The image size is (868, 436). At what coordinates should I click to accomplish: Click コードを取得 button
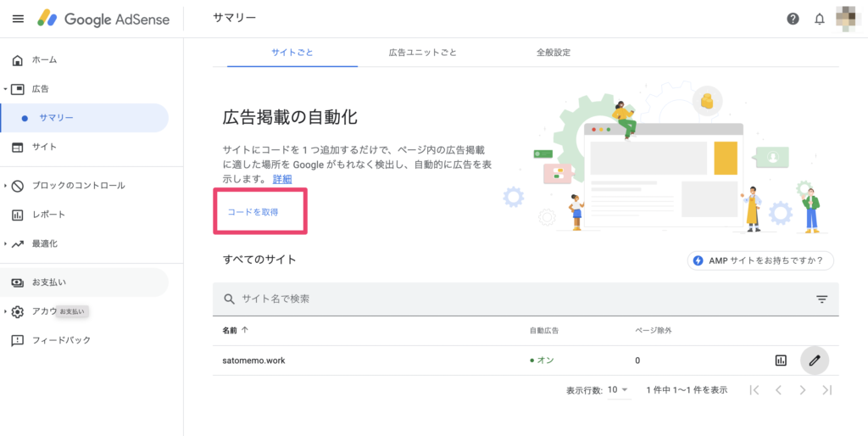(253, 212)
